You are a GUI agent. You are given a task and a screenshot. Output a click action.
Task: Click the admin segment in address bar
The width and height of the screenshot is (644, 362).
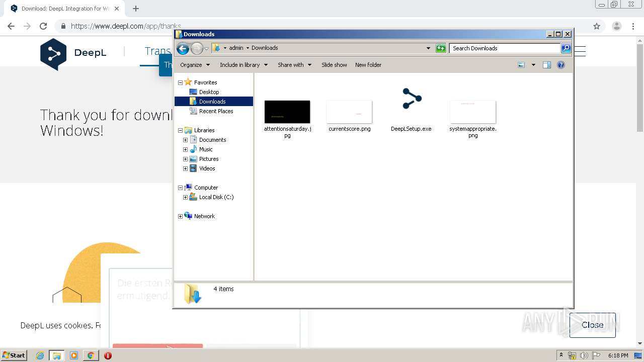236,48
